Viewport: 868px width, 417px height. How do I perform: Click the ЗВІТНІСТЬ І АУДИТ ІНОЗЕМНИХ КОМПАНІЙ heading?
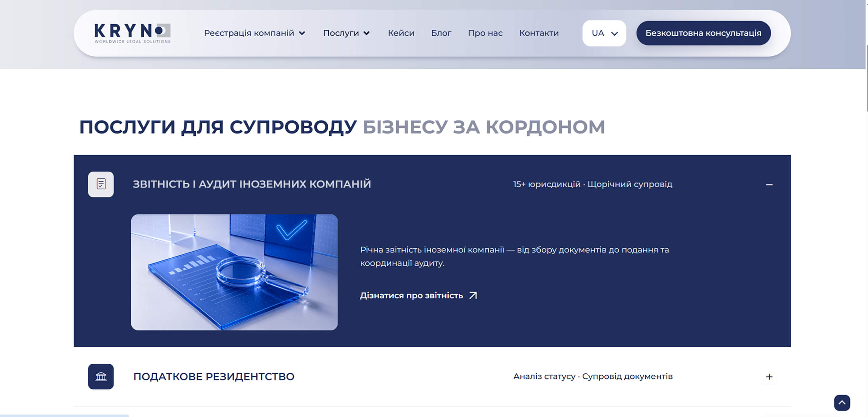point(252,184)
